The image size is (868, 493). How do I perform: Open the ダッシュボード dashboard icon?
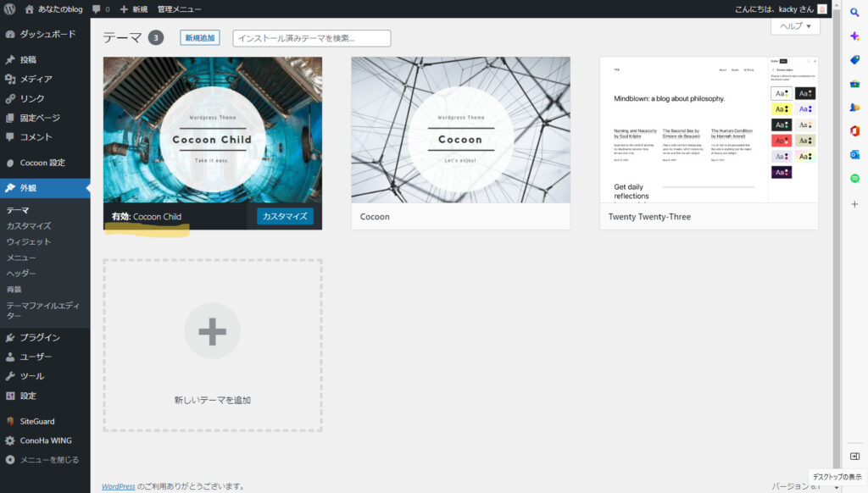(x=10, y=34)
